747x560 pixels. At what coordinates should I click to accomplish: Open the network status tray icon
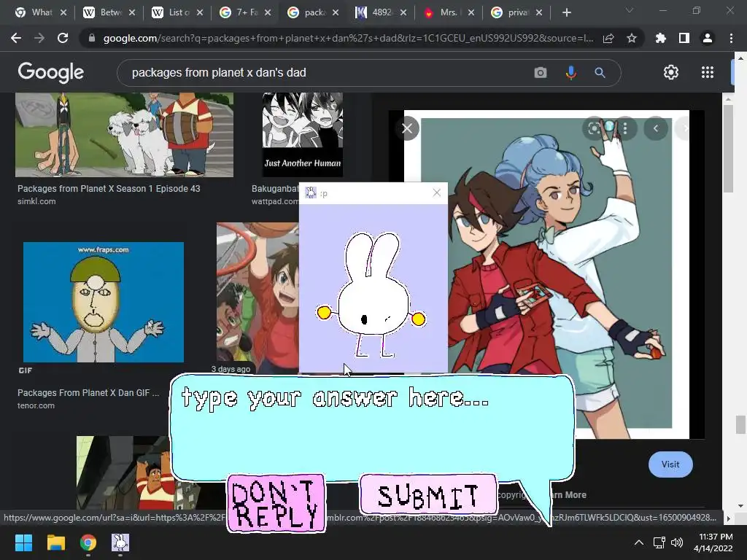click(x=659, y=542)
